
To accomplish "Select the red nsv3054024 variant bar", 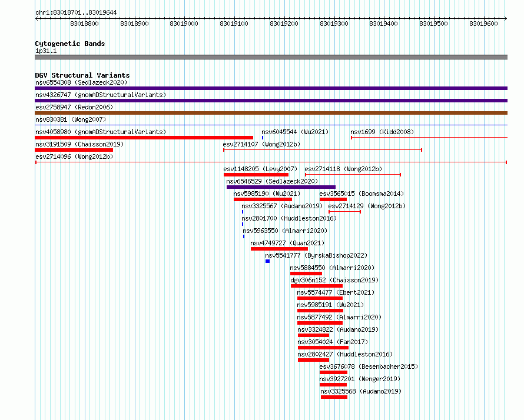I will (x=323, y=348).
